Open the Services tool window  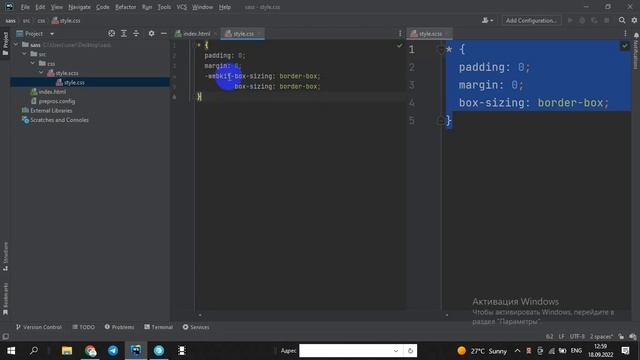tap(196, 327)
